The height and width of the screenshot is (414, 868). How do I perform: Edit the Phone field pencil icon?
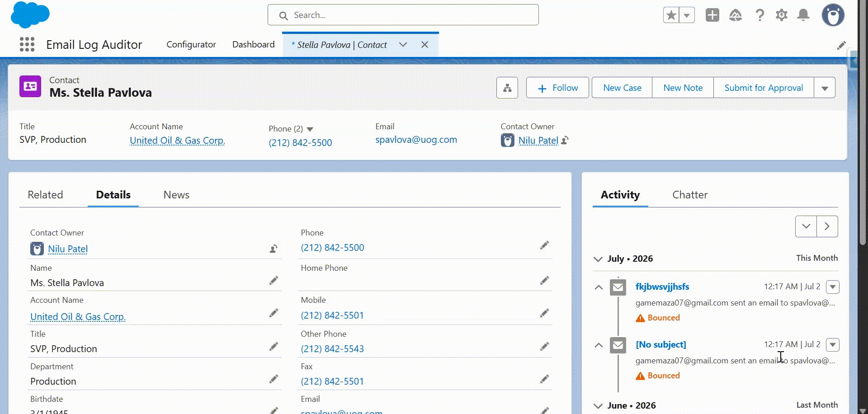tap(544, 245)
